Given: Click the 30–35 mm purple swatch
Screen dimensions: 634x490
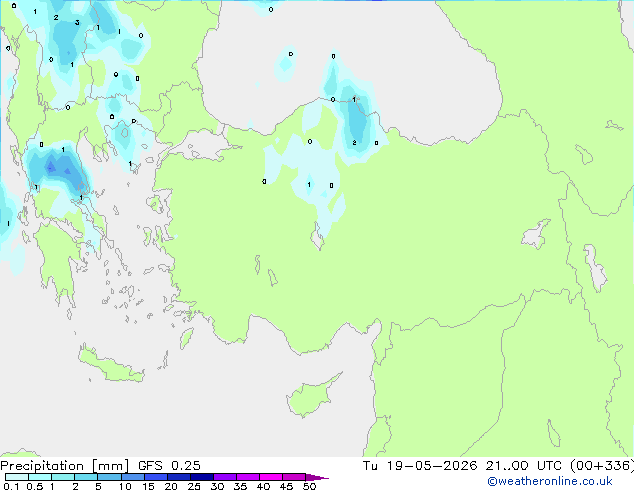Looking at the screenshot, I should 224,477.
